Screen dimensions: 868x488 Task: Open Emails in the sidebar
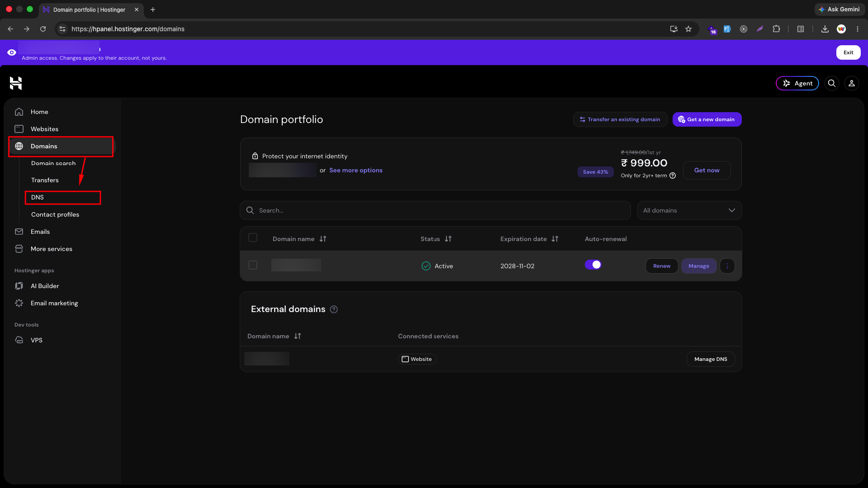pos(40,232)
